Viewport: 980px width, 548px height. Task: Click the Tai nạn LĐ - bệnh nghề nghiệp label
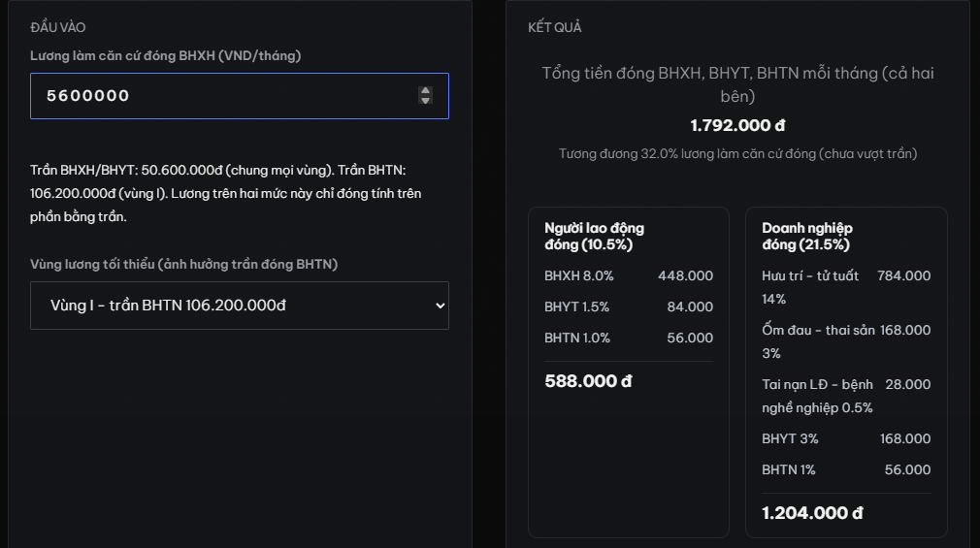point(818,396)
